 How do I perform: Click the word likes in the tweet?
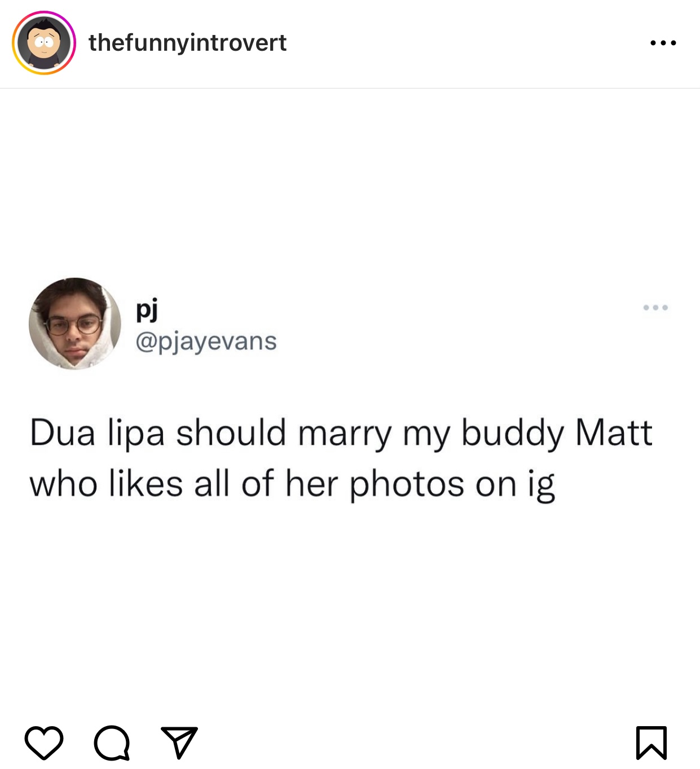(146, 483)
